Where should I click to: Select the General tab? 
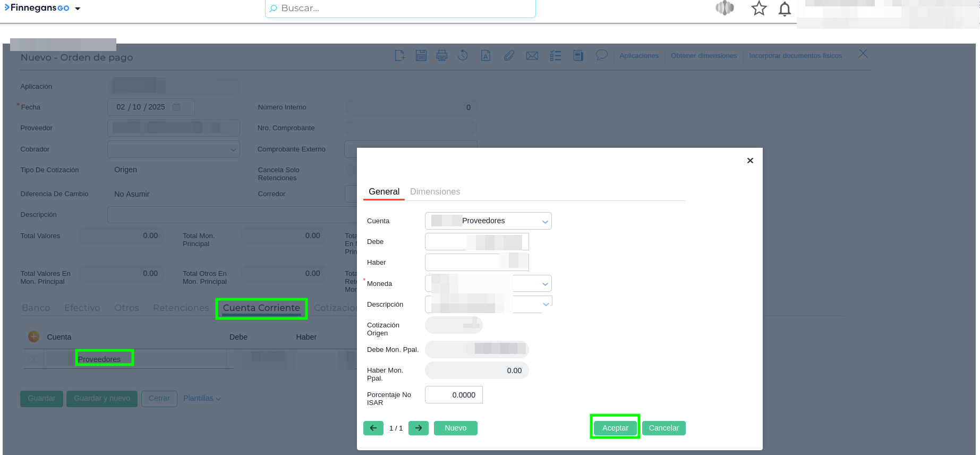[x=384, y=191]
